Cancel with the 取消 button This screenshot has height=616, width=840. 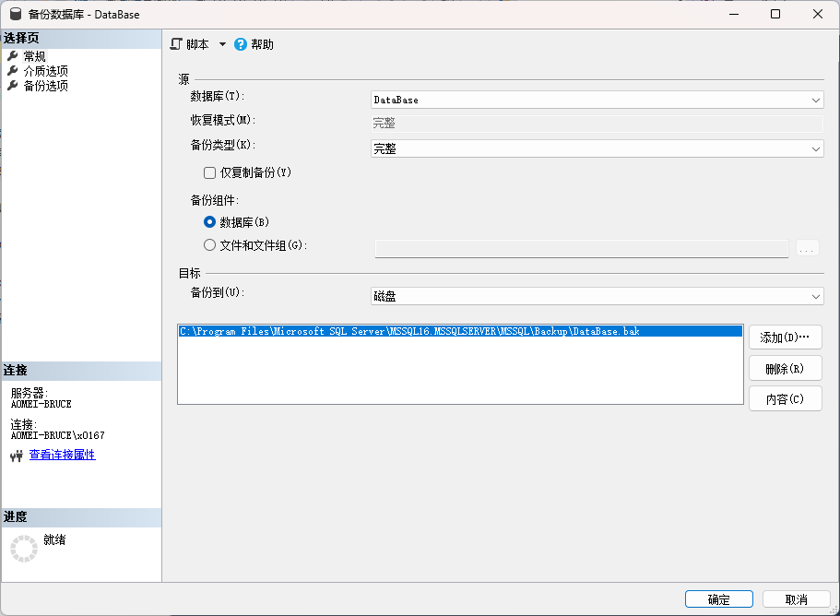tap(796, 599)
